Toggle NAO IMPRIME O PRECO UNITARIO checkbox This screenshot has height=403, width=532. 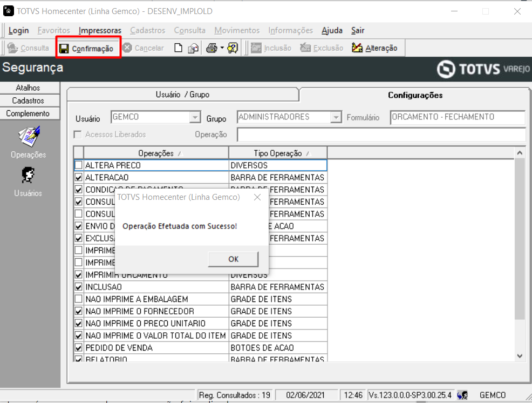(x=79, y=324)
